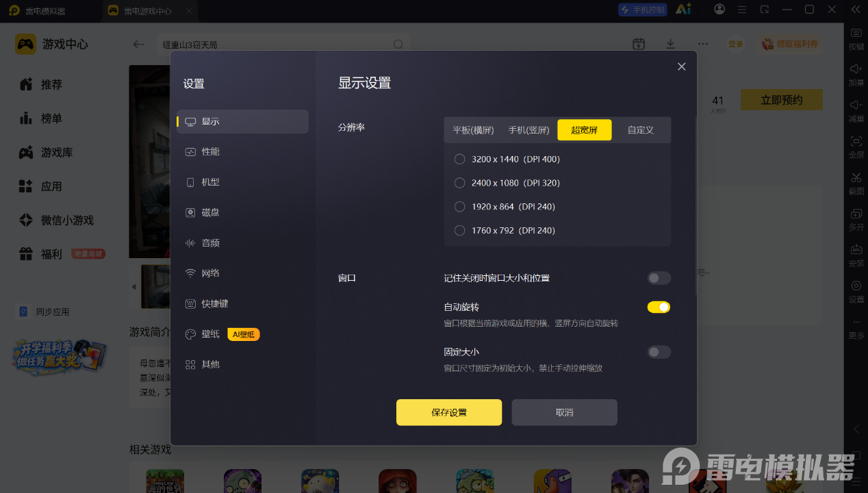
Task: Select the 3200 x 1440 resolution option
Action: click(459, 160)
